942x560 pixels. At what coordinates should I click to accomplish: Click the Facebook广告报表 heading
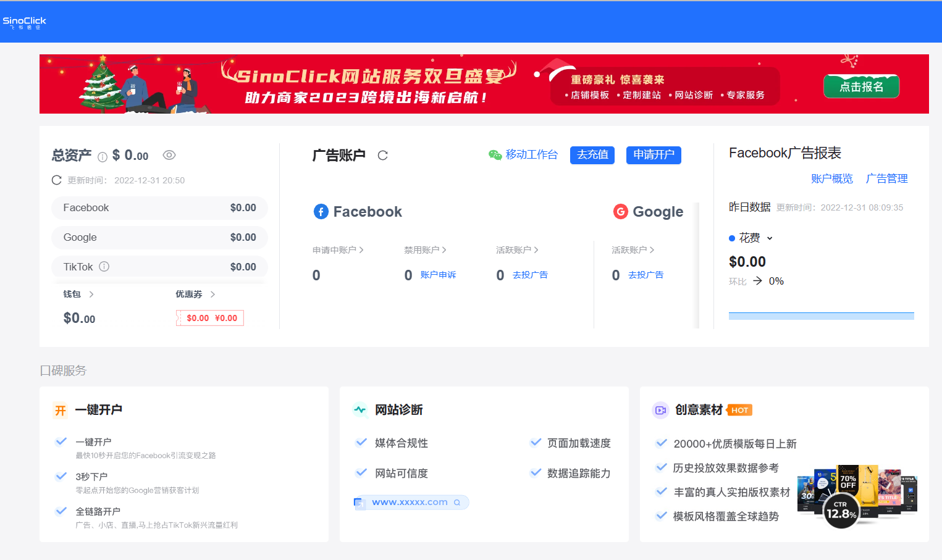pyautogui.click(x=785, y=153)
